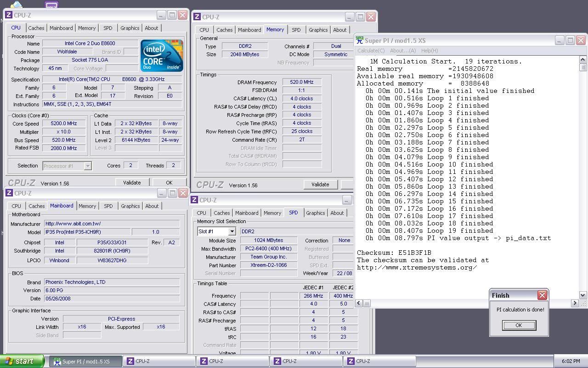The width and height of the screenshot is (588, 368).
Task: Click the scroll down arrow in Super PI
Action: point(583,295)
